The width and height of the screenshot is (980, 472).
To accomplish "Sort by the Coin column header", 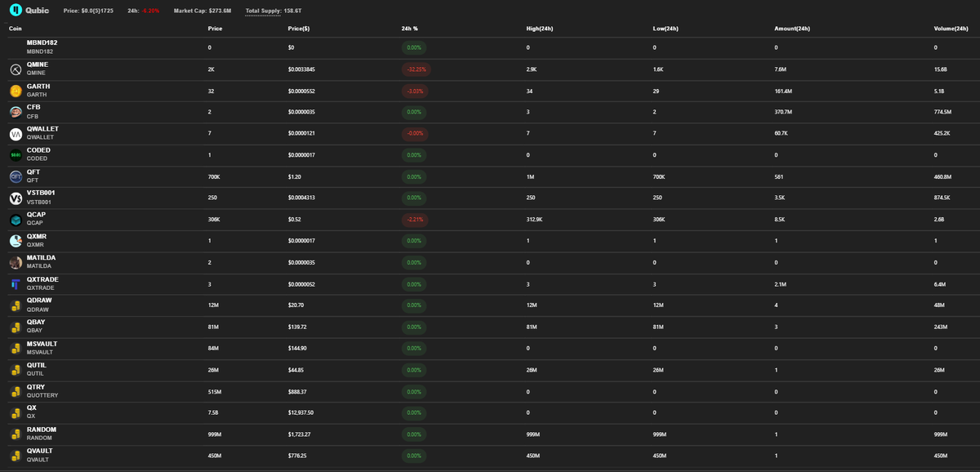I will click(15, 29).
